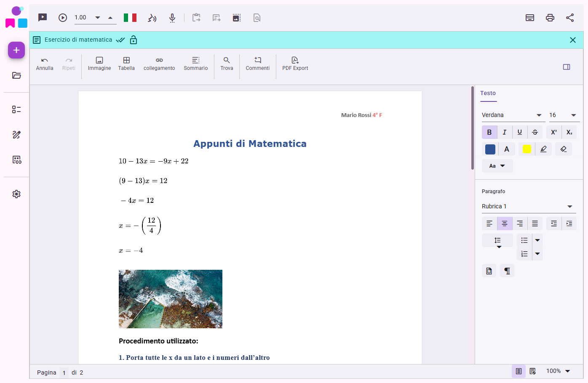This screenshot has height=383, width=588.
Task: Insert an image with Immagine
Action: click(x=99, y=64)
